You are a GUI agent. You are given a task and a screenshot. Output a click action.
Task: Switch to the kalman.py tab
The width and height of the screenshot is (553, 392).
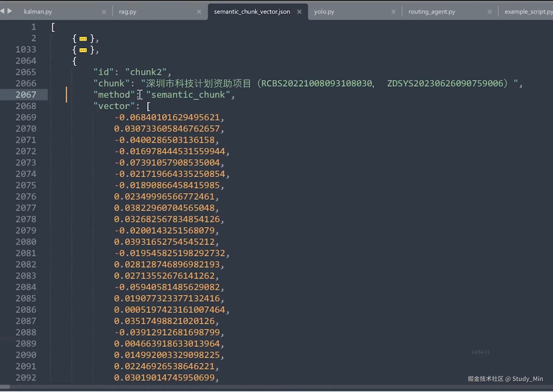(38, 12)
